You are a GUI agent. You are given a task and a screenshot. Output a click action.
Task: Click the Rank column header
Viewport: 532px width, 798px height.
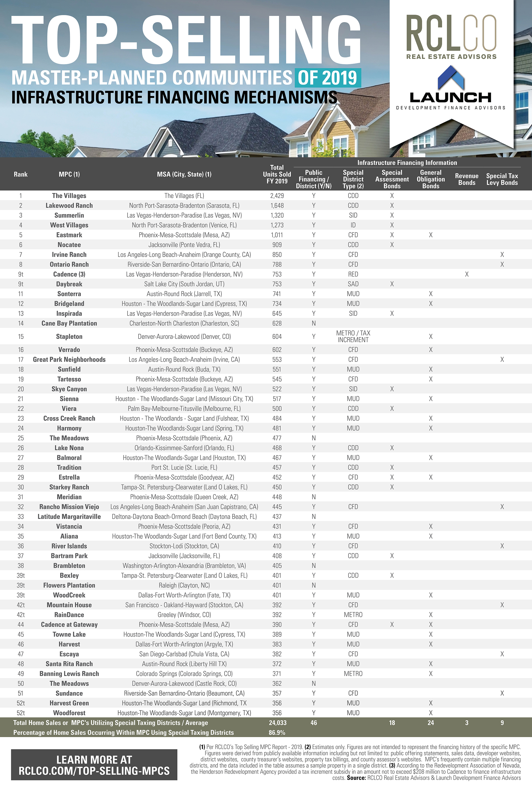[21, 174]
